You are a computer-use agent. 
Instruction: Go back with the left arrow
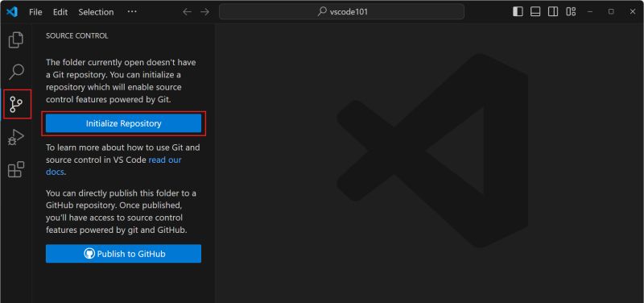pos(187,12)
